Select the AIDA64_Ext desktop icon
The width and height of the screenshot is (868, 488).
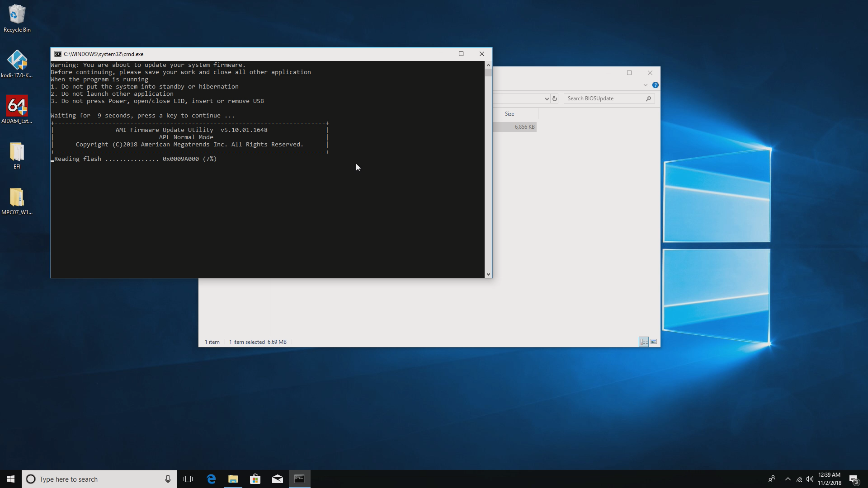tap(17, 109)
